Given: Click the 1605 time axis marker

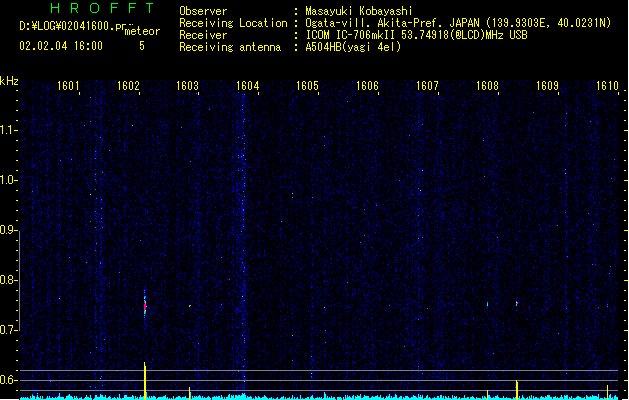Looking at the screenshot, I should pos(307,86).
